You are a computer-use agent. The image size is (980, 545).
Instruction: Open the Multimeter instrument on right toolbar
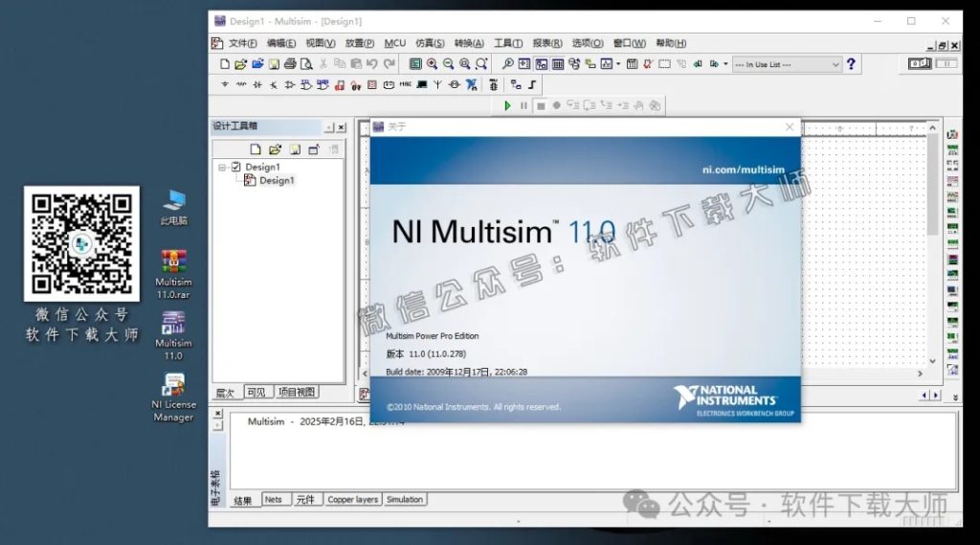pos(952,134)
